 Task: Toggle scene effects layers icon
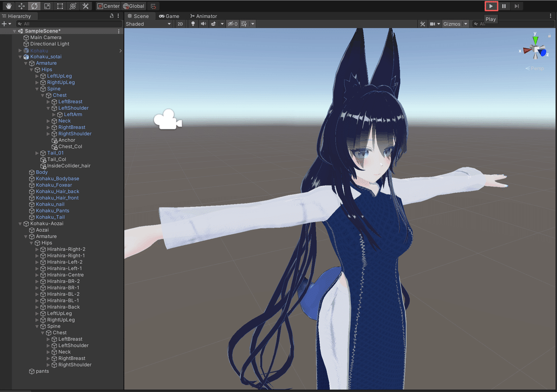point(214,24)
